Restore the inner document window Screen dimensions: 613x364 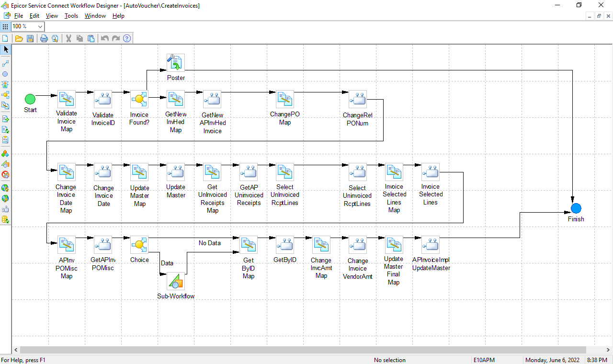pyautogui.click(x=599, y=16)
